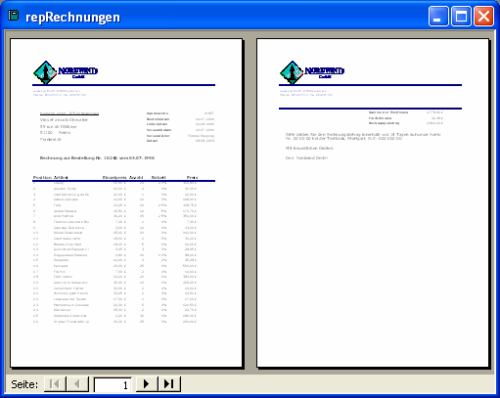The image size is (500, 398).
Task: Jump to the last page button
Action: click(169, 384)
